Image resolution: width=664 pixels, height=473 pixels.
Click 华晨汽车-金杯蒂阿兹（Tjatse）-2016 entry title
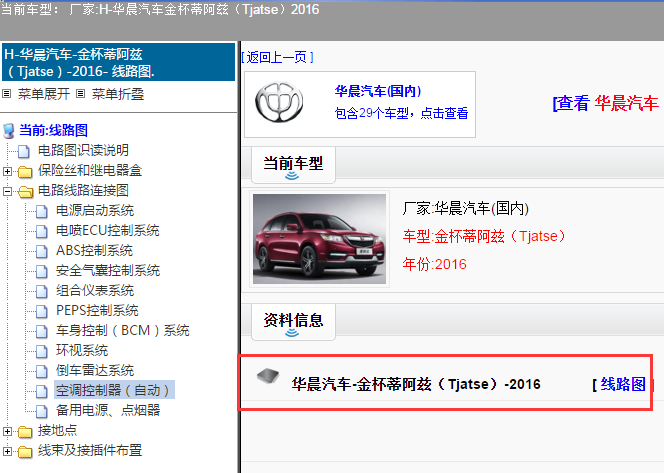click(416, 384)
